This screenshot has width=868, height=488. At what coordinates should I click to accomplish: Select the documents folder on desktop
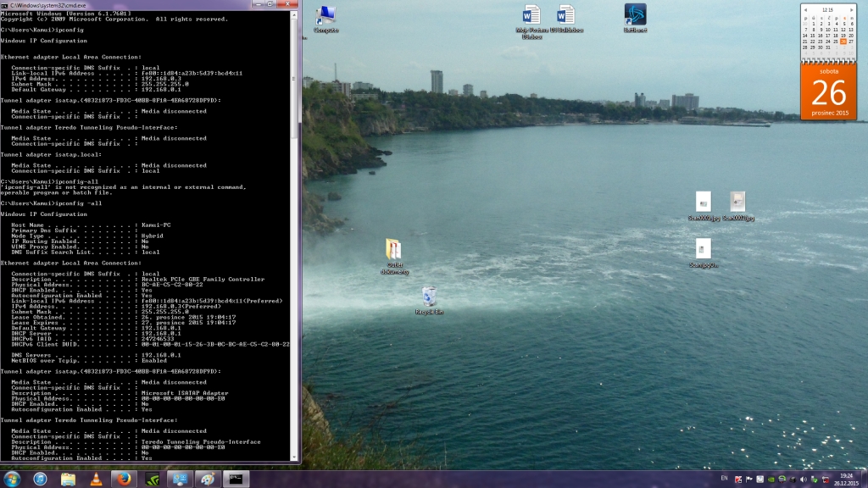click(x=394, y=251)
